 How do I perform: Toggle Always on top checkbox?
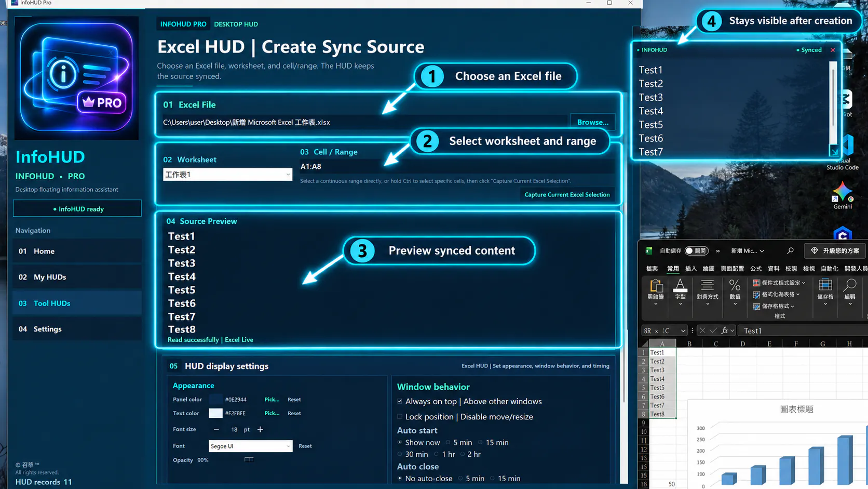pyautogui.click(x=400, y=401)
